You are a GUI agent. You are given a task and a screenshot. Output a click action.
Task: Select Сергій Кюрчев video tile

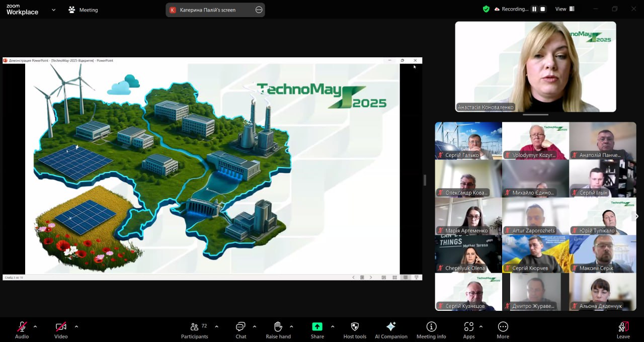pyautogui.click(x=535, y=254)
